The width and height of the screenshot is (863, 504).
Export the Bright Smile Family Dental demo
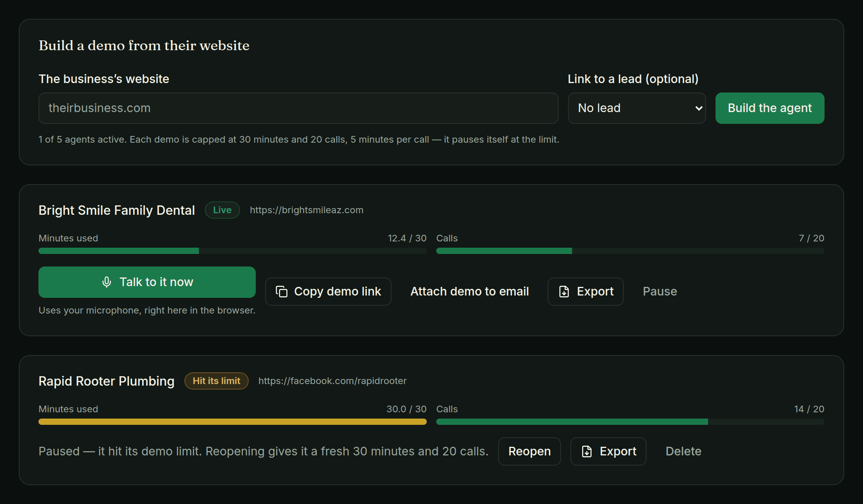586,292
